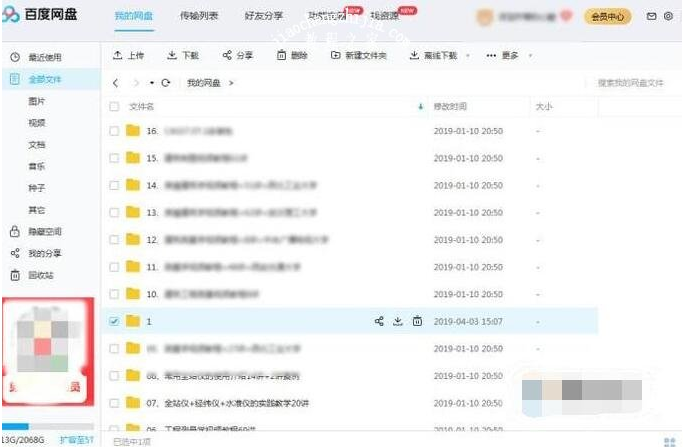Open the folder icon for row 13
Viewport: 689px width, 447px height.
click(x=133, y=212)
